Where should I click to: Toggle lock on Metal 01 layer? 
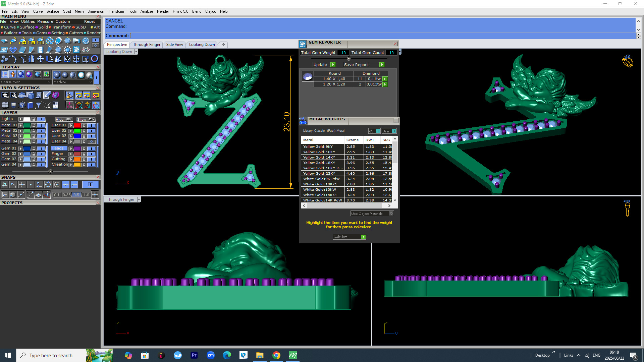click(x=34, y=125)
